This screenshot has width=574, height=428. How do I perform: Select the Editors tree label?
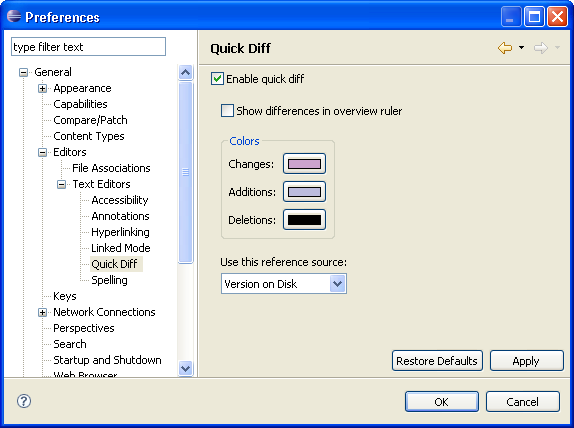coord(70,152)
